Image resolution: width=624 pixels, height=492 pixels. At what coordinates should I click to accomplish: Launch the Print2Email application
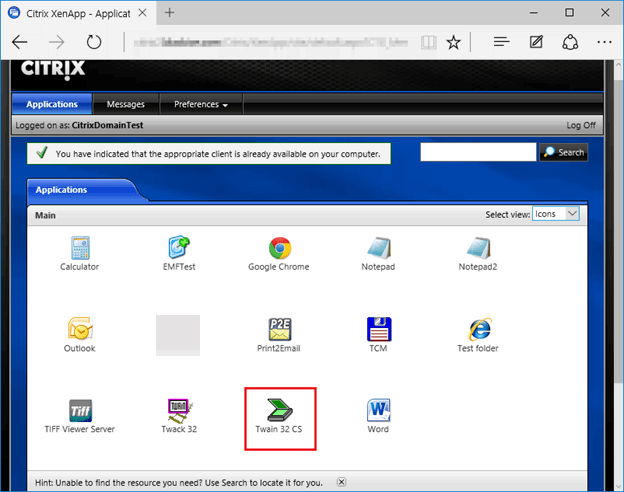click(279, 335)
